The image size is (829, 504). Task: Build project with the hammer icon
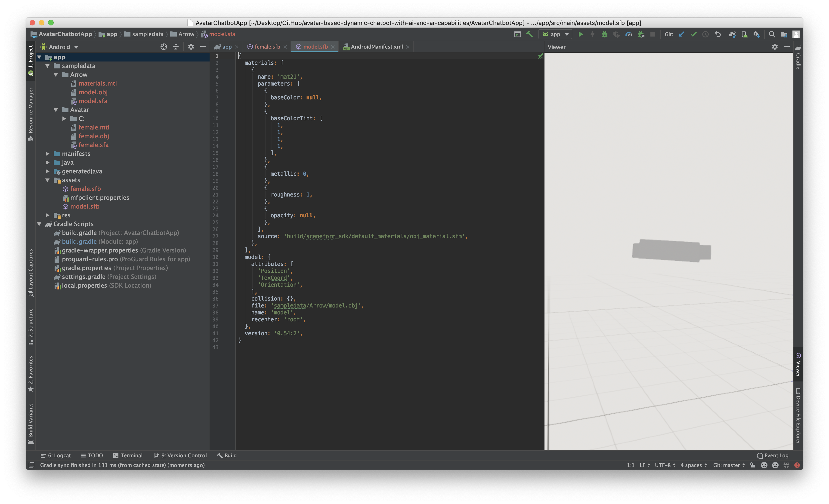(529, 34)
